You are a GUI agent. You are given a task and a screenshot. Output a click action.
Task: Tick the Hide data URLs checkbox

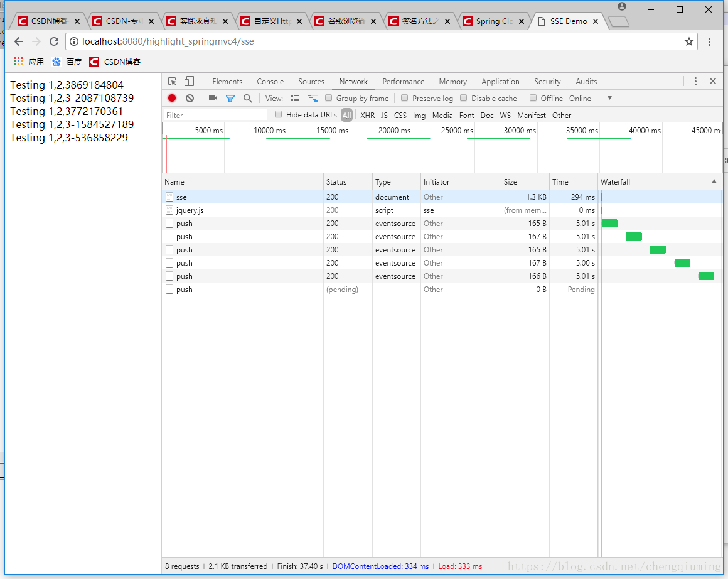279,114
